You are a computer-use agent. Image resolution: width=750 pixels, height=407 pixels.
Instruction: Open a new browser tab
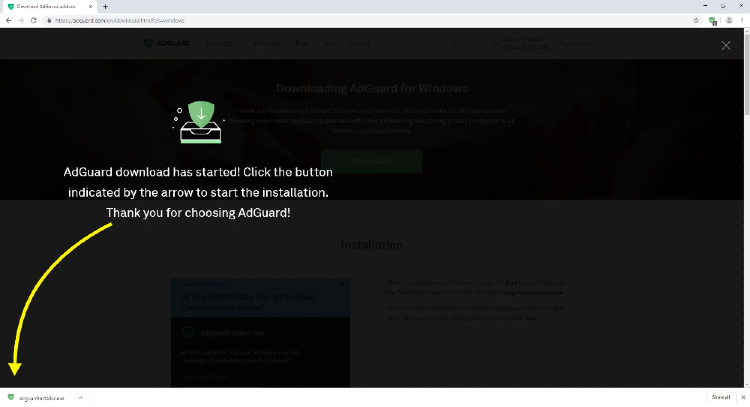105,7
